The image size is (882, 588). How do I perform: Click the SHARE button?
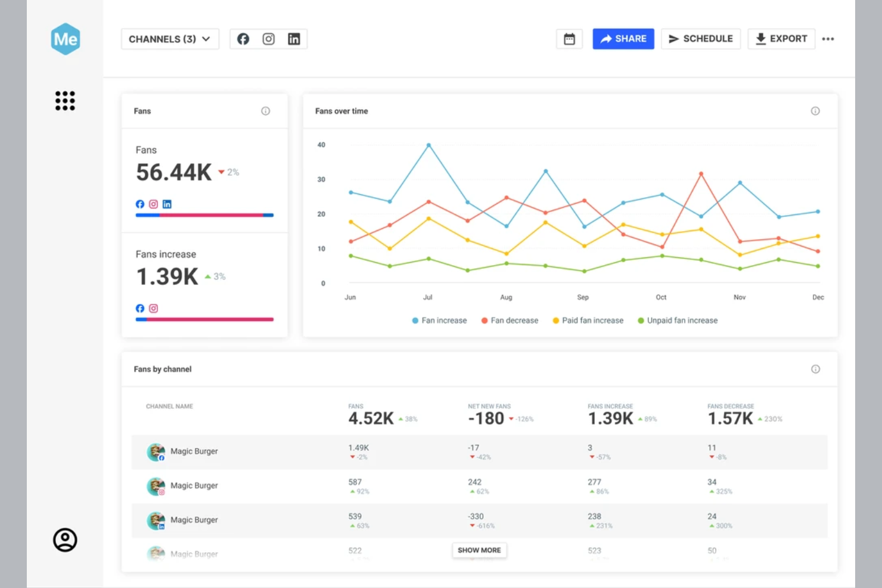click(623, 39)
